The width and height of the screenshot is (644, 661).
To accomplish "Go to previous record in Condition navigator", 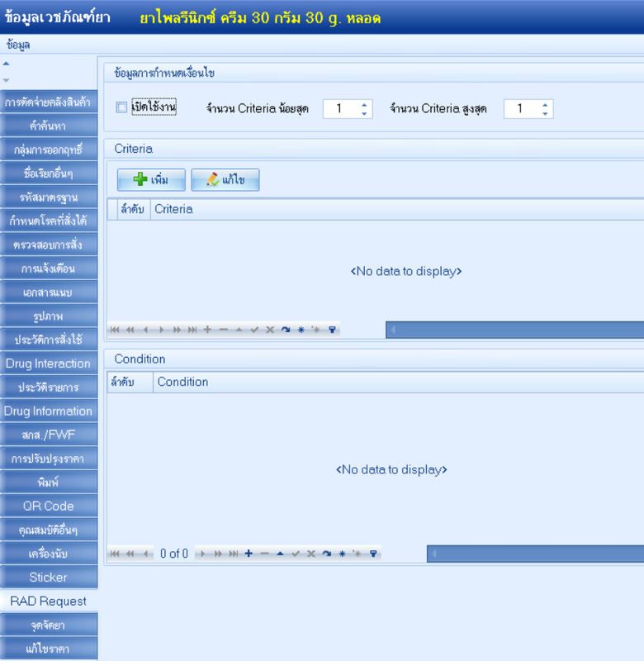I will coord(146,554).
